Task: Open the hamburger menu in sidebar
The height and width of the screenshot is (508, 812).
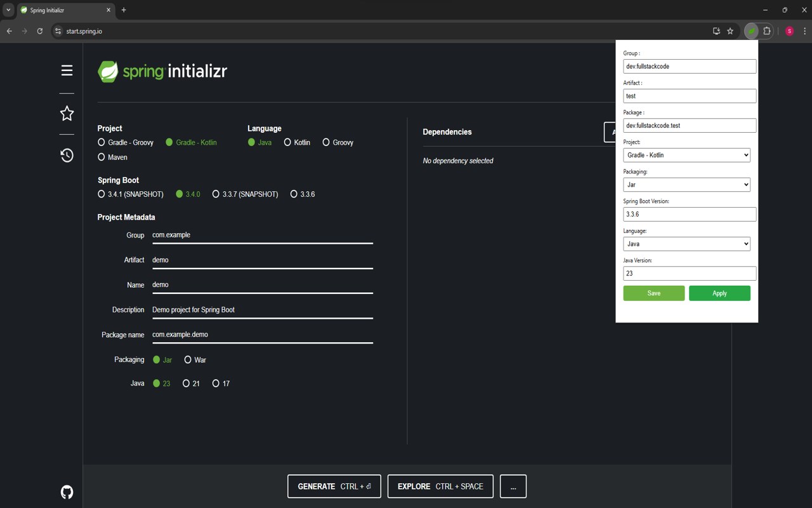Action: (x=67, y=70)
